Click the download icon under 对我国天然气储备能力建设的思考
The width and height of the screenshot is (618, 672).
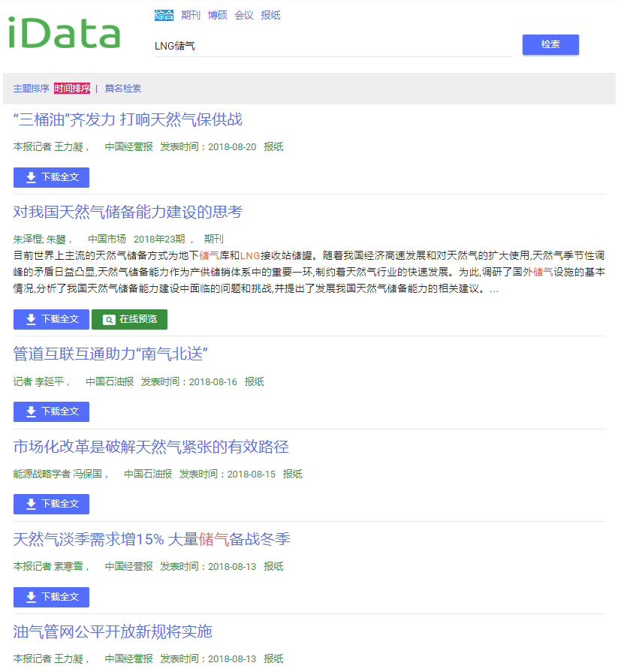(x=30, y=319)
